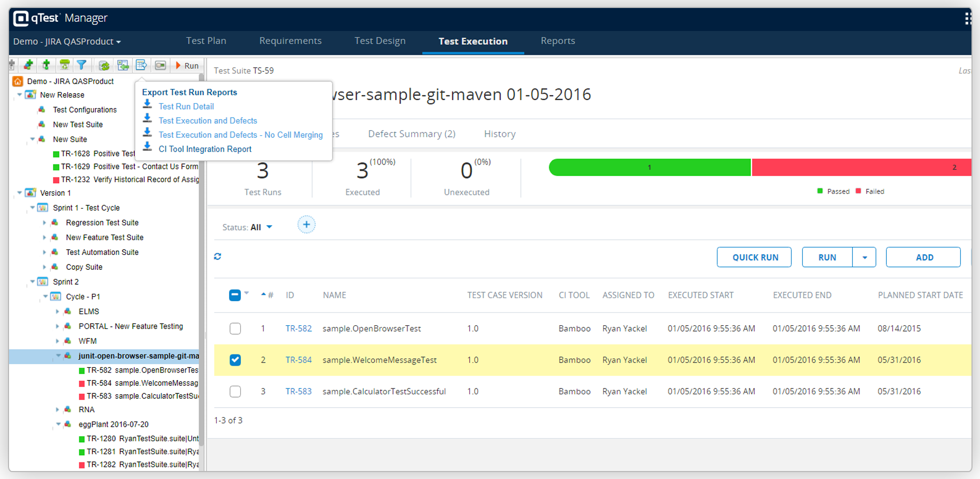
Task: Click red status square of TR-584 in tree
Action: [x=81, y=384]
